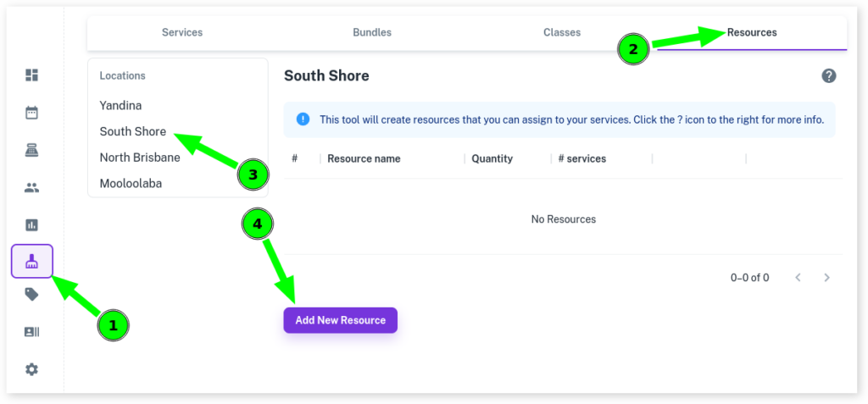Click the Resource name column header
This screenshot has height=404, width=868.
[x=364, y=158]
